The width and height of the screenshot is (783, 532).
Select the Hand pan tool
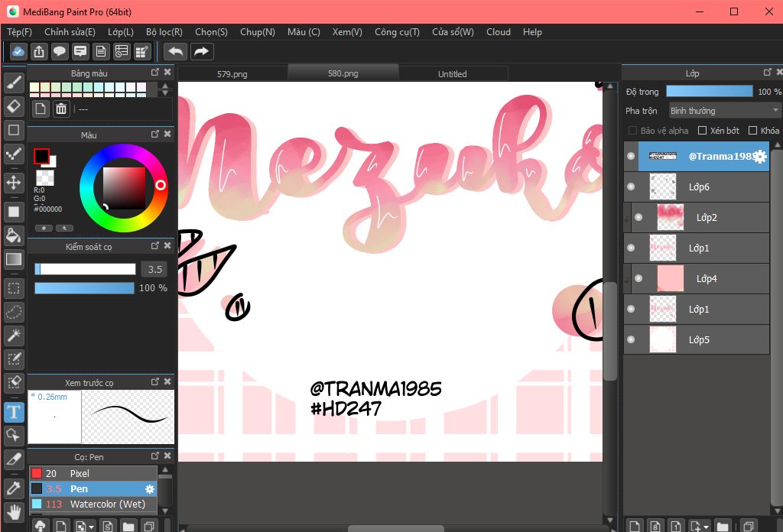click(14, 511)
